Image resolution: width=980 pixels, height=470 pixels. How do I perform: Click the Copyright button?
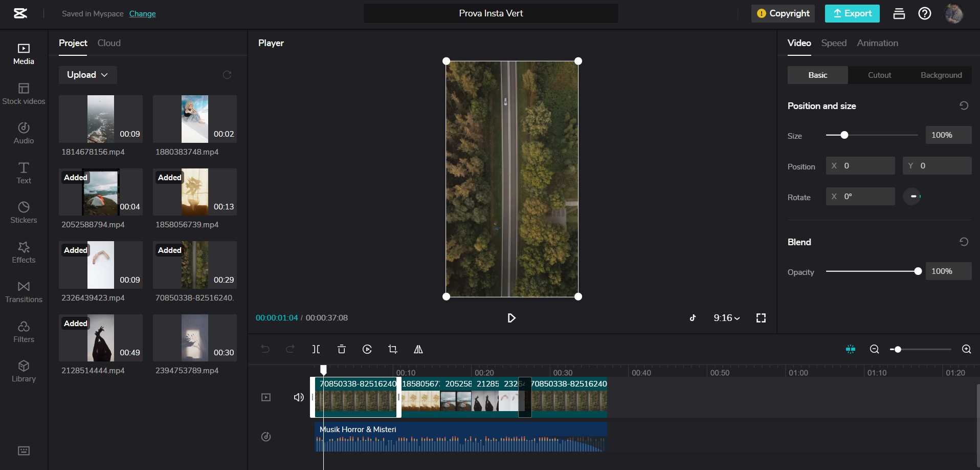(783, 13)
